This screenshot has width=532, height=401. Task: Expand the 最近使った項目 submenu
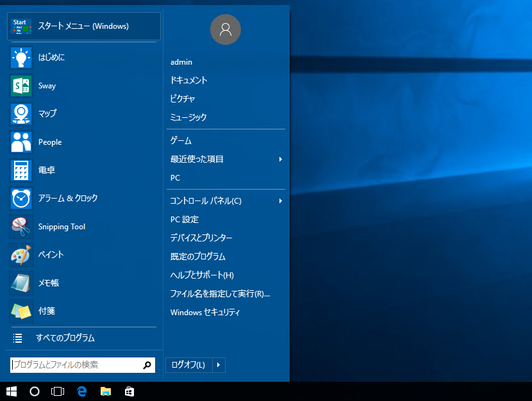280,160
